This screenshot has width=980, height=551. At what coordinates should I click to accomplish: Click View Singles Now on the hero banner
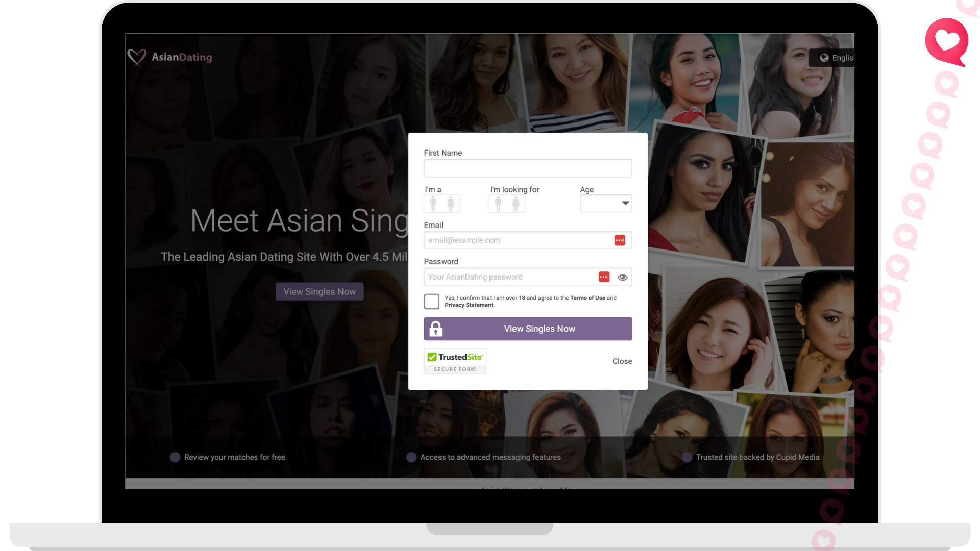coord(319,291)
